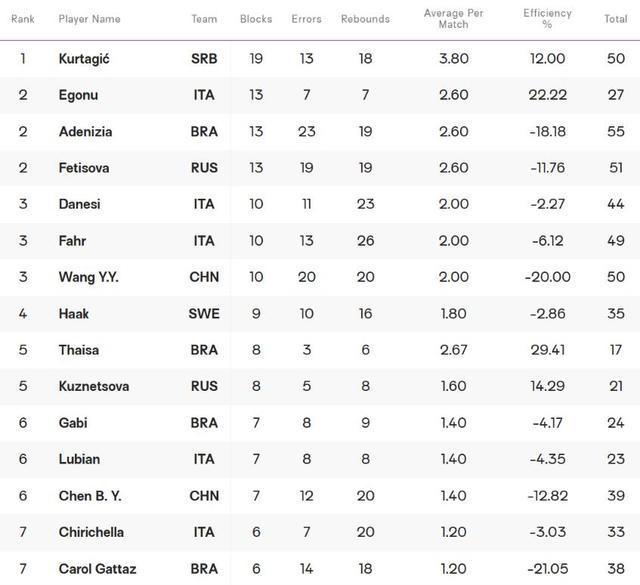This screenshot has height=585, width=640.
Task: Open Thaisa's player name link
Action: pyautogui.click(x=79, y=350)
